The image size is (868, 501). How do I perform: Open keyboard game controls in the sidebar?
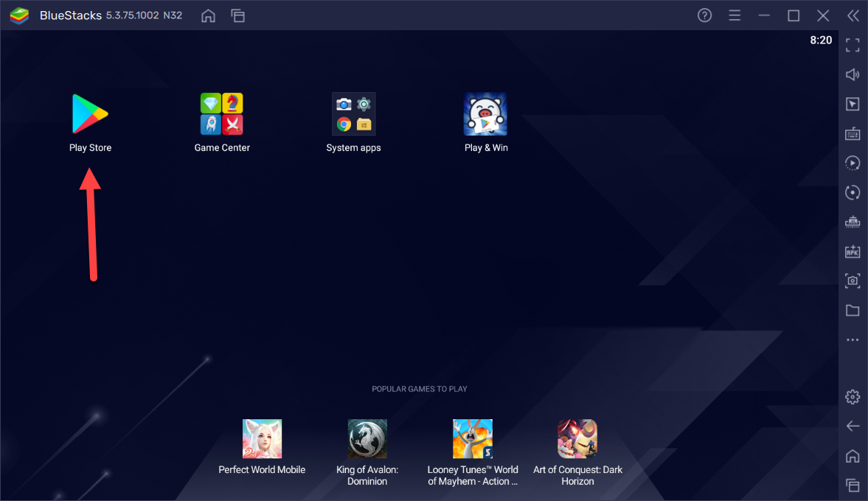[853, 133]
